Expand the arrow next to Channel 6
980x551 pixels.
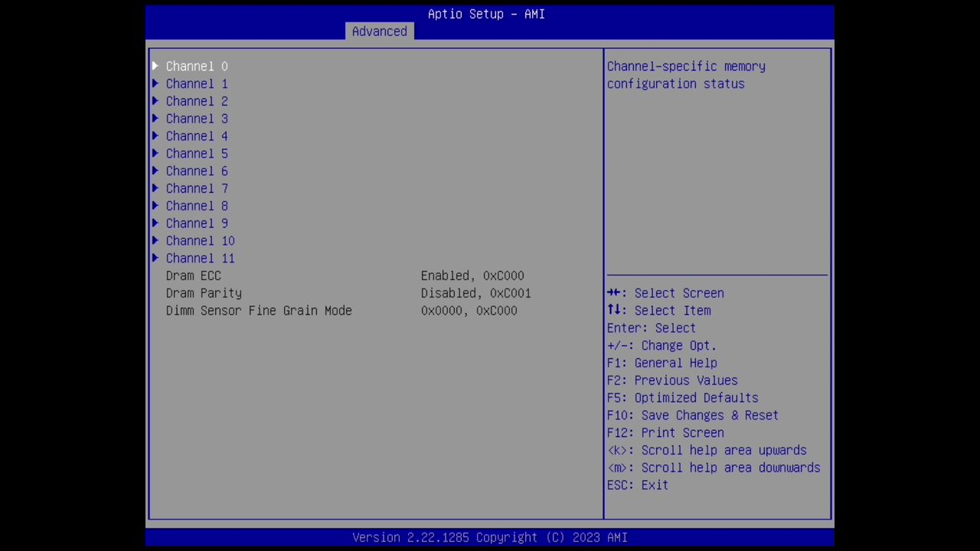(x=155, y=171)
